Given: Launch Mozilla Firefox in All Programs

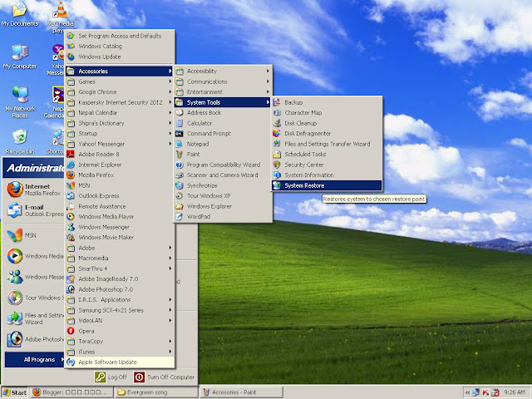Looking at the screenshot, I should pyautogui.click(x=120, y=175).
